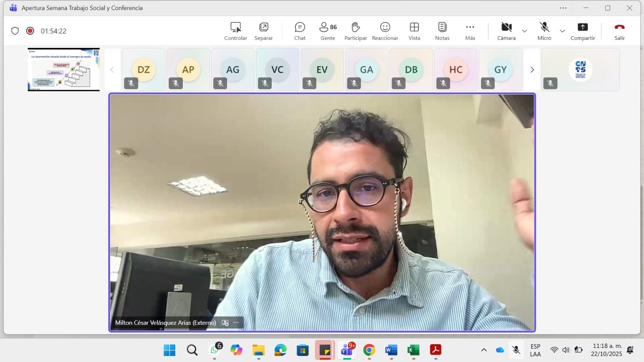
Task: Open the Reaccionar emoji menu
Action: pos(385,31)
